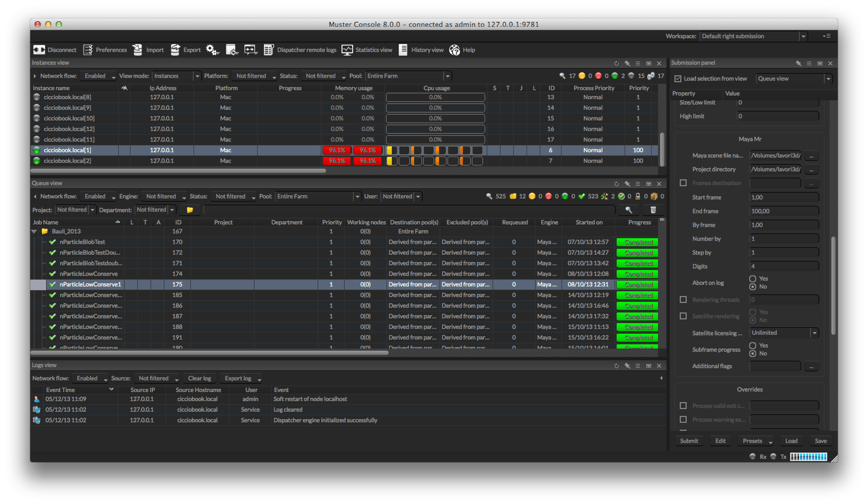The width and height of the screenshot is (868, 504).
Task: Sort logs by Source Hostname header
Action: click(x=198, y=390)
